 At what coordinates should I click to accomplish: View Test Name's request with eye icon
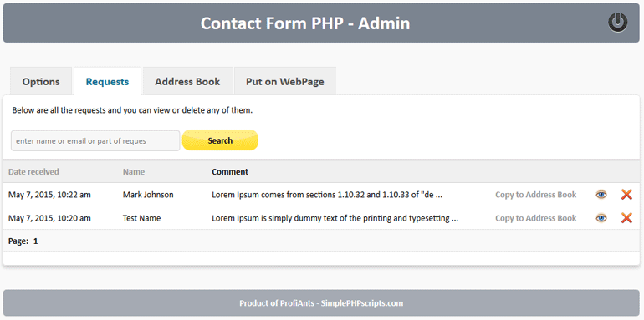point(601,218)
